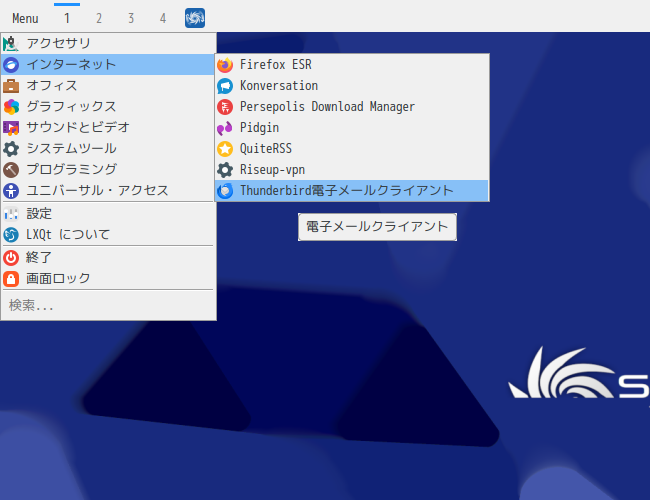Click the ユニバーサル・アクセス accessibility icon
The height and width of the screenshot is (500, 650).
(x=11, y=191)
